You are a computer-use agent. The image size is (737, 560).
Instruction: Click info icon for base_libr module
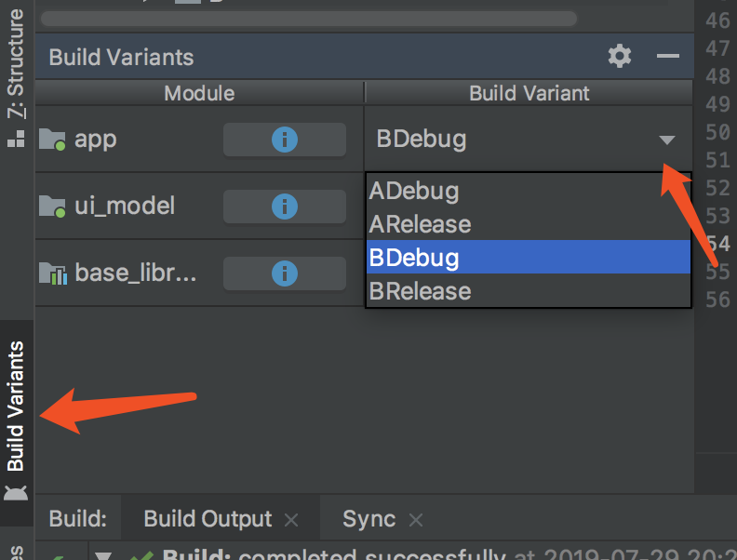[284, 273]
